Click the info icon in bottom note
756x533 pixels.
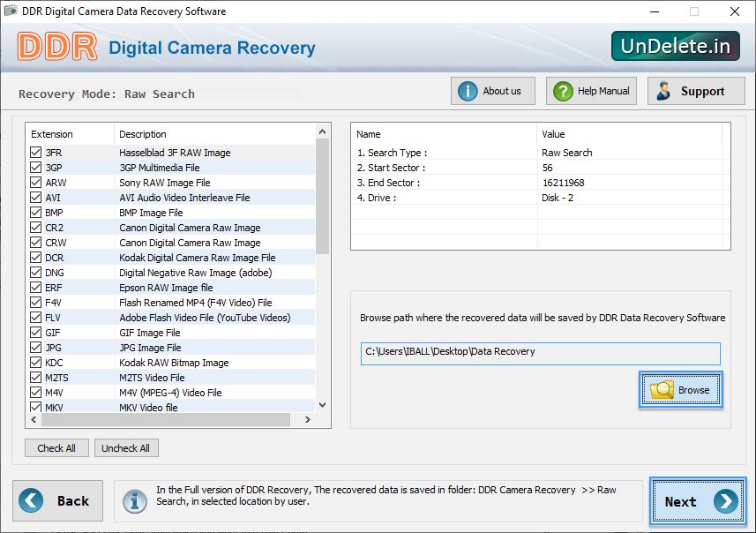[134, 501]
